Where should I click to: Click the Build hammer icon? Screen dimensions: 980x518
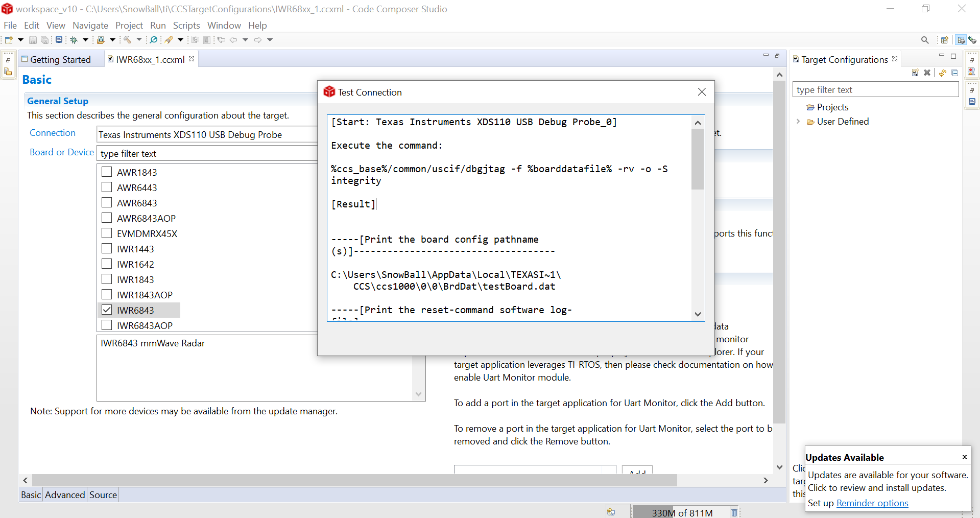[x=128, y=40]
